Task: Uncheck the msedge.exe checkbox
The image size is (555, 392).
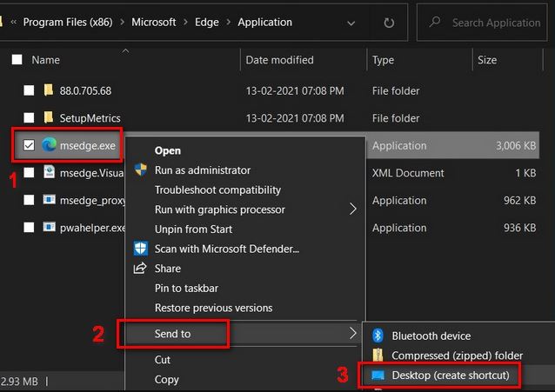Action: pyautogui.click(x=29, y=145)
